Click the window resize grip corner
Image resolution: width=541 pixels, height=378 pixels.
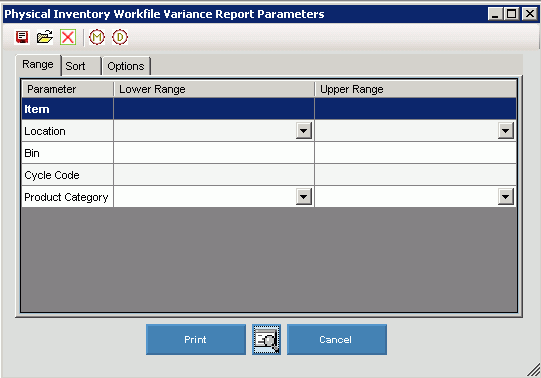click(x=534, y=370)
